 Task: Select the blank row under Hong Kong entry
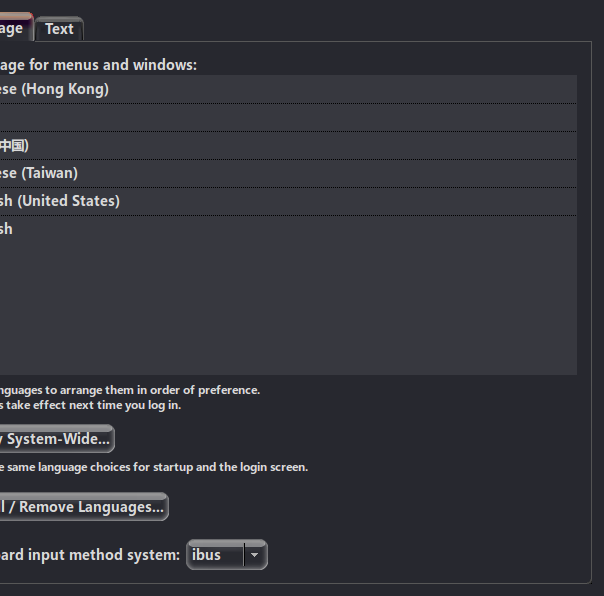(x=288, y=118)
